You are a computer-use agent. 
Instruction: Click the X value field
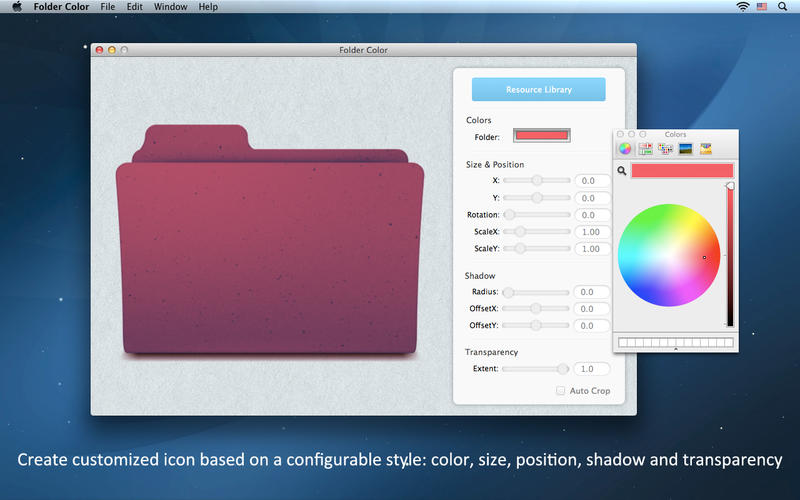[x=592, y=181]
